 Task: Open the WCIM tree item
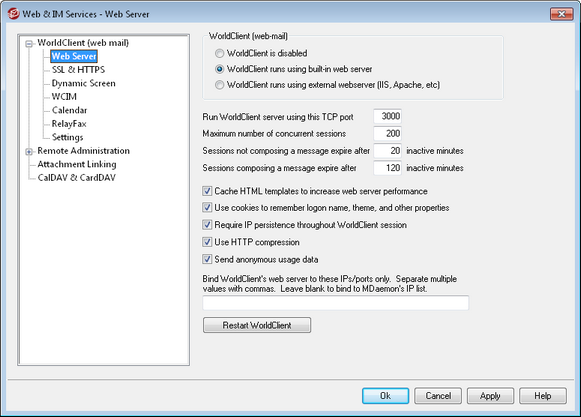pyautogui.click(x=64, y=97)
